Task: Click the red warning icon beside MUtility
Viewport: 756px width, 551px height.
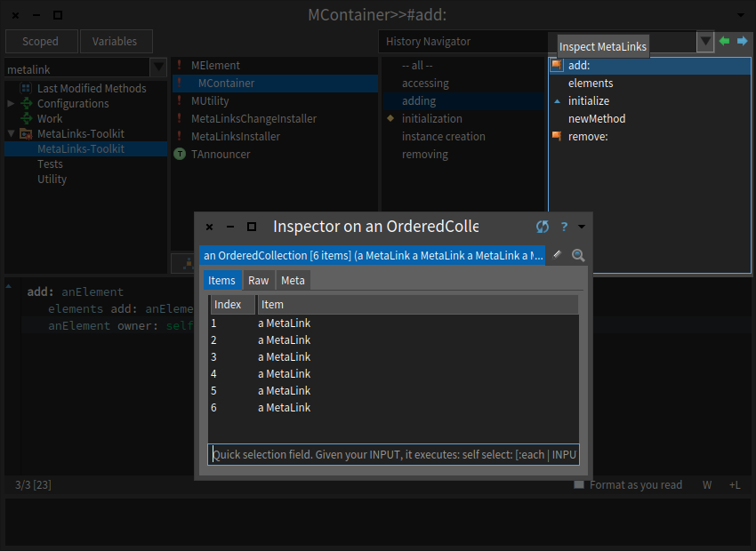Action: tap(180, 100)
